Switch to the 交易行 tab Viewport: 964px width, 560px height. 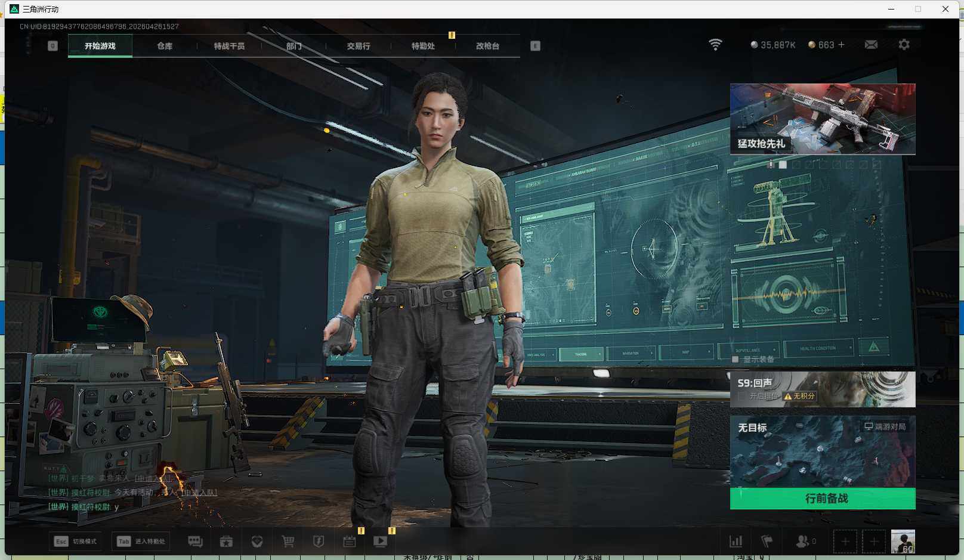[x=359, y=46]
